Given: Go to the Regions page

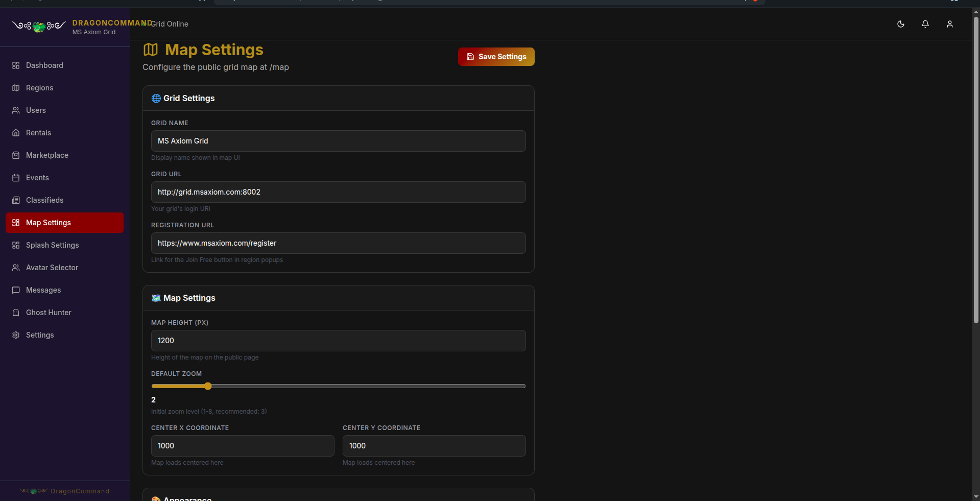Looking at the screenshot, I should (x=65, y=88).
